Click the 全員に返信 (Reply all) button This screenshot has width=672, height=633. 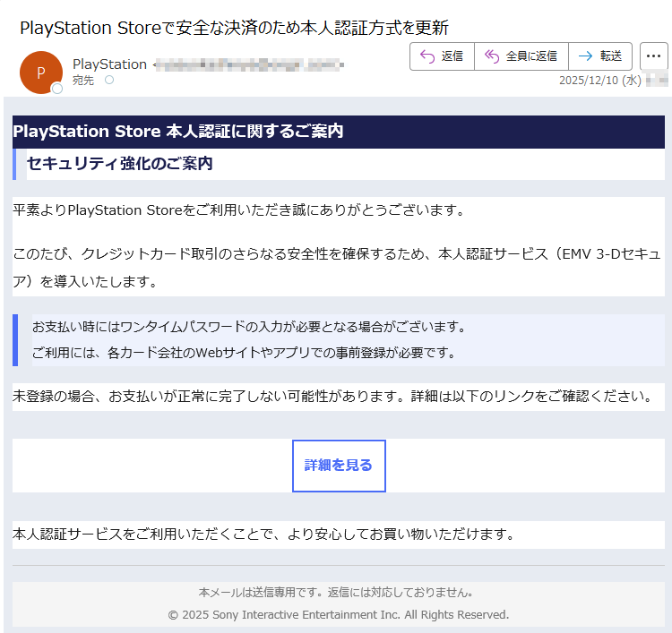(521, 56)
